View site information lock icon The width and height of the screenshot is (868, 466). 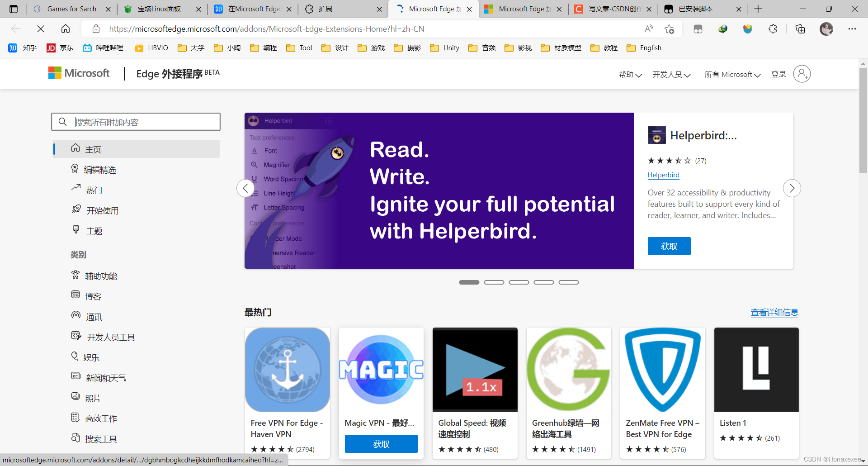pos(96,29)
